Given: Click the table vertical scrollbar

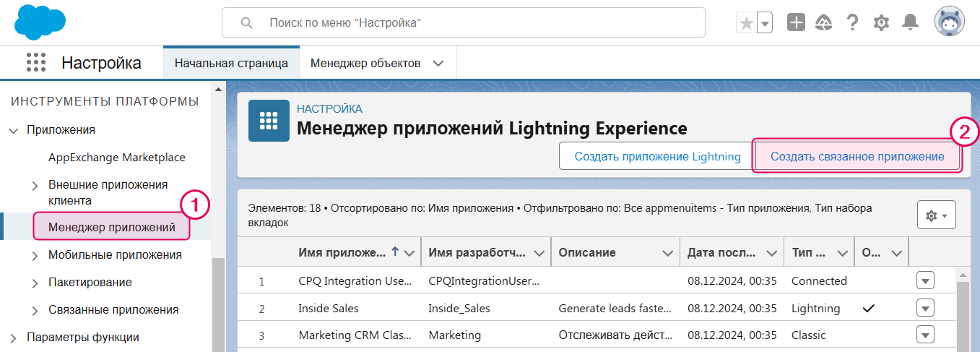Looking at the screenshot, I should click(962, 315).
